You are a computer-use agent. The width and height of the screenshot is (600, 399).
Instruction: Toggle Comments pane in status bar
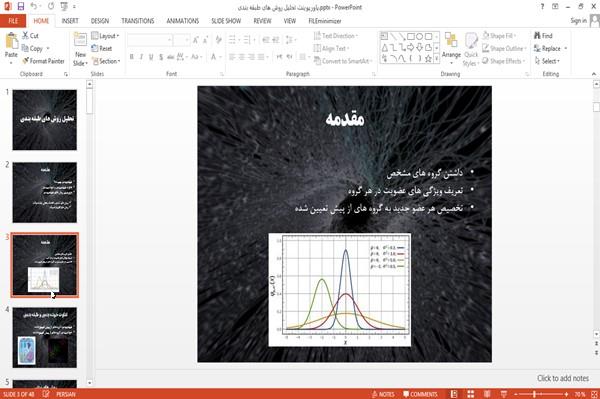pos(420,394)
